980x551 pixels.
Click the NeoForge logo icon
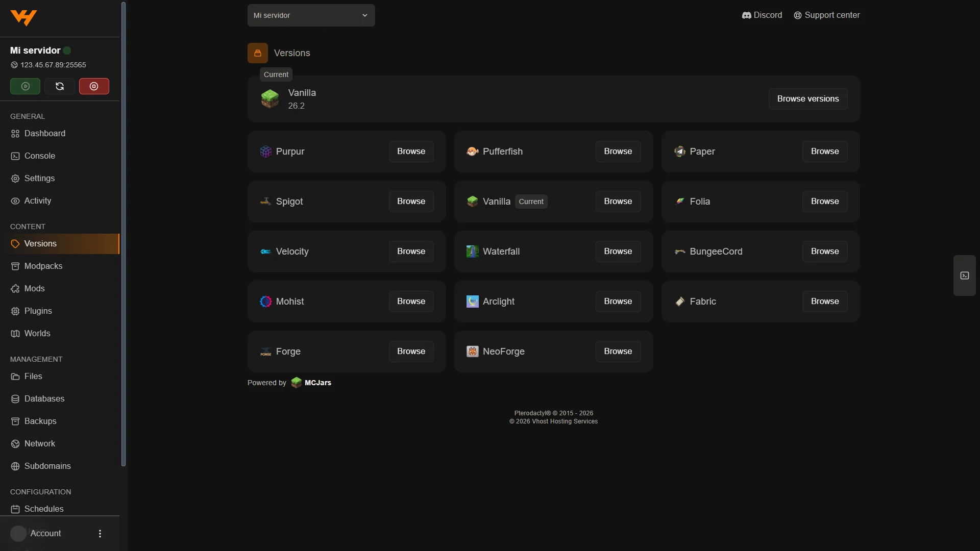[473, 352]
